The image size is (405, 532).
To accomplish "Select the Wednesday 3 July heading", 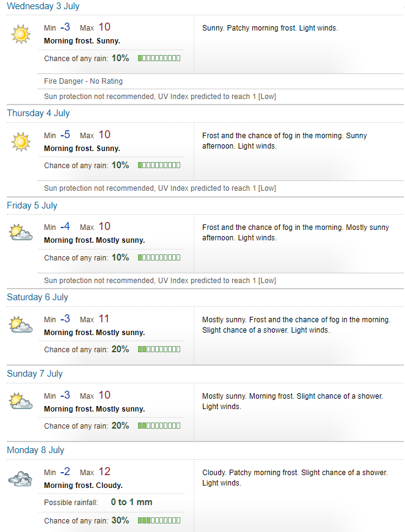I will (x=43, y=6).
